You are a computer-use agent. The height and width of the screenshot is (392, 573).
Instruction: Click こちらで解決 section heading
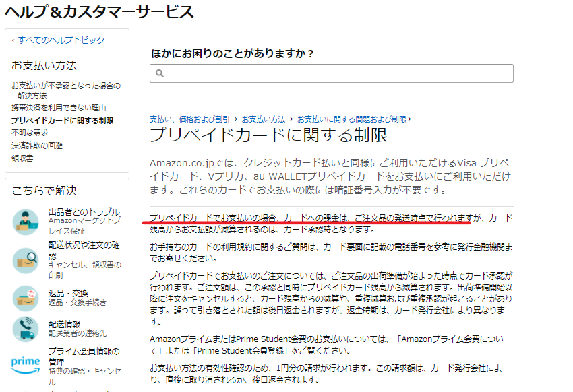click(x=44, y=191)
